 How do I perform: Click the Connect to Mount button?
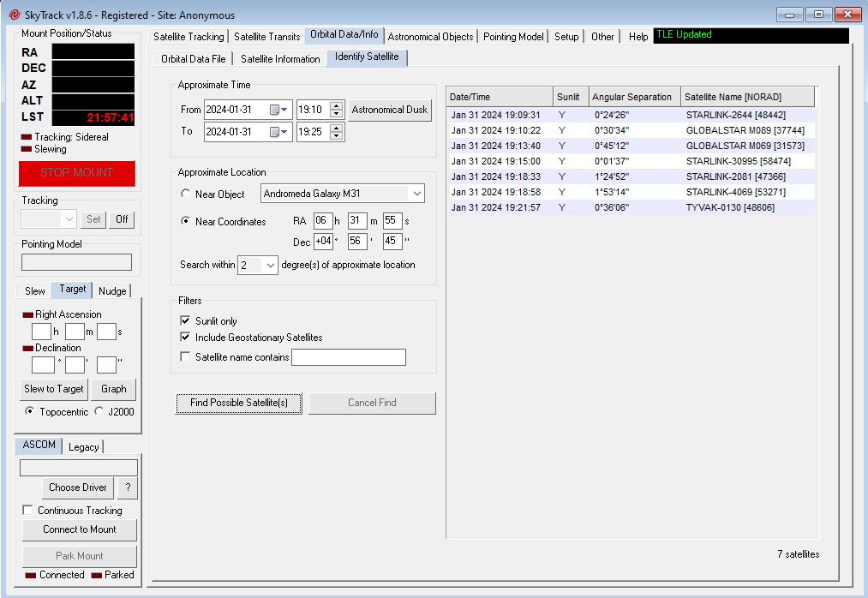point(79,529)
